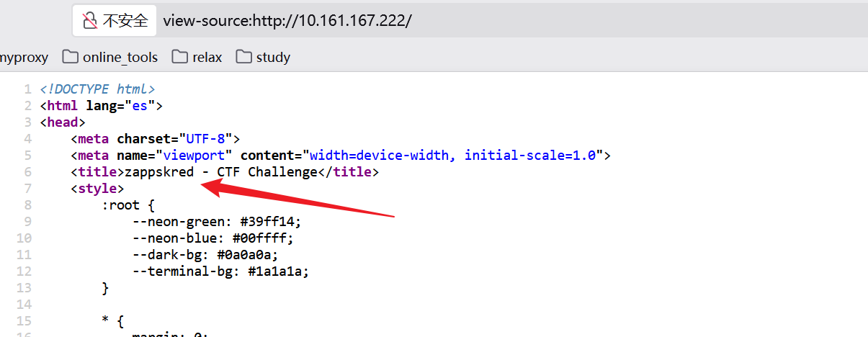This screenshot has height=337, width=868.
Task: Click the --terminal-bg #1a1a1a declaration
Action: pos(221,271)
